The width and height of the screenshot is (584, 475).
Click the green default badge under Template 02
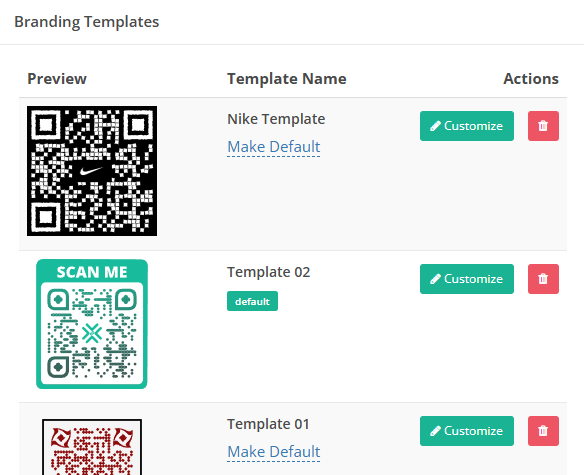tap(253, 301)
